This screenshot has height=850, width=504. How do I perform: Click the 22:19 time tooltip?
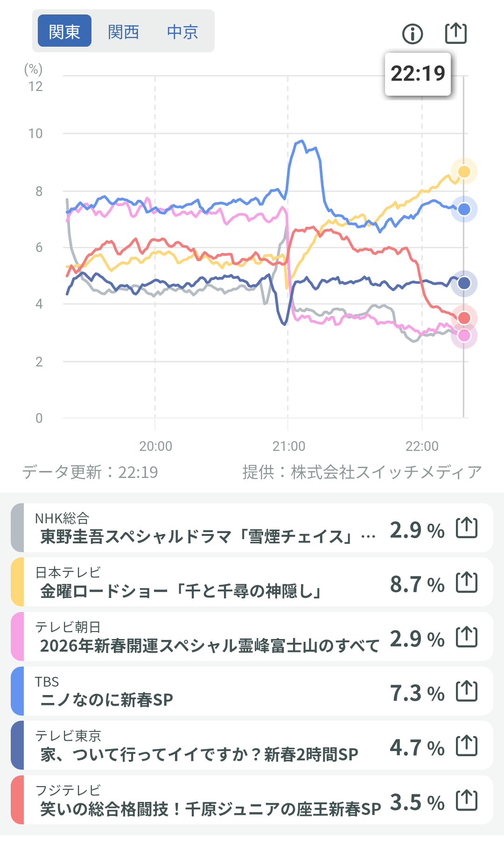(x=418, y=74)
